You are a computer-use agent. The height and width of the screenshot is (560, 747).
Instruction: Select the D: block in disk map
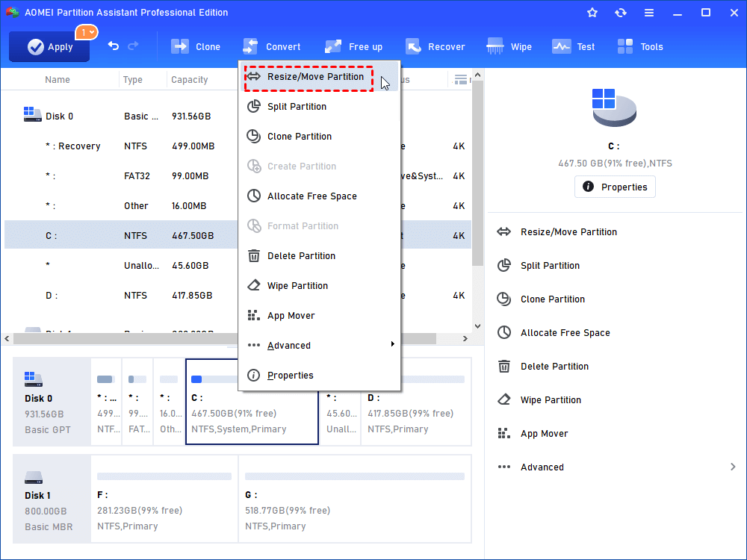coord(416,402)
